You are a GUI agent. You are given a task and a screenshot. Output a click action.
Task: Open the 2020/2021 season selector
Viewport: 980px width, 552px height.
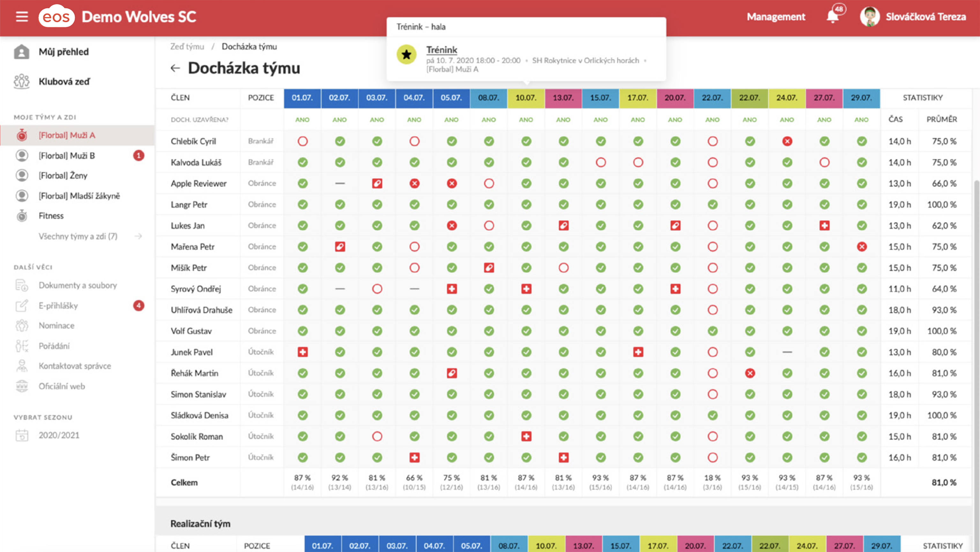point(59,435)
